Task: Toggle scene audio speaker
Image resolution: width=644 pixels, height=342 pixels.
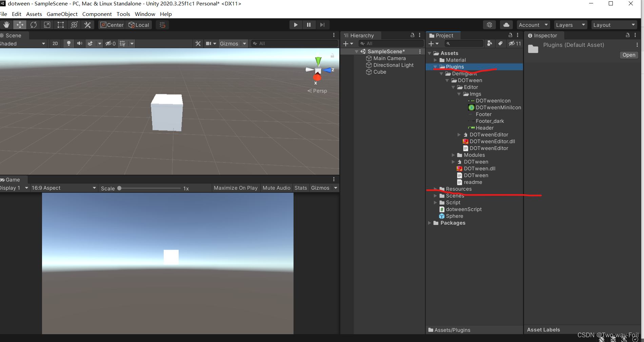Action: (80, 43)
